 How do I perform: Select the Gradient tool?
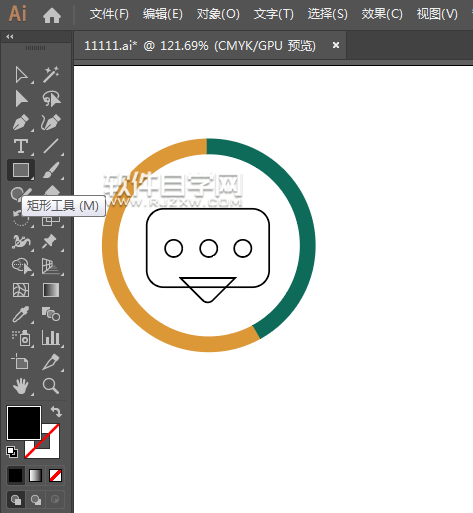click(51, 290)
